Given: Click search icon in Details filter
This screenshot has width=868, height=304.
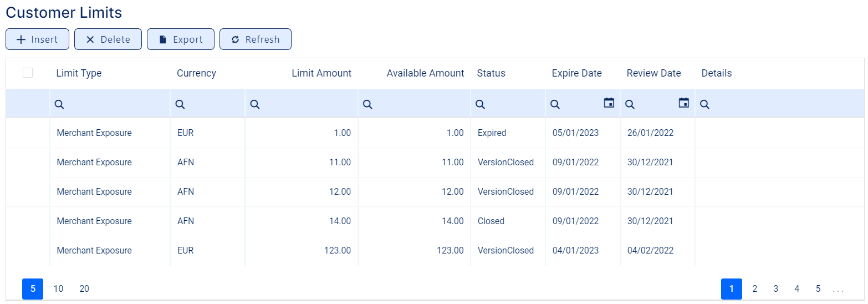Looking at the screenshot, I should [704, 104].
